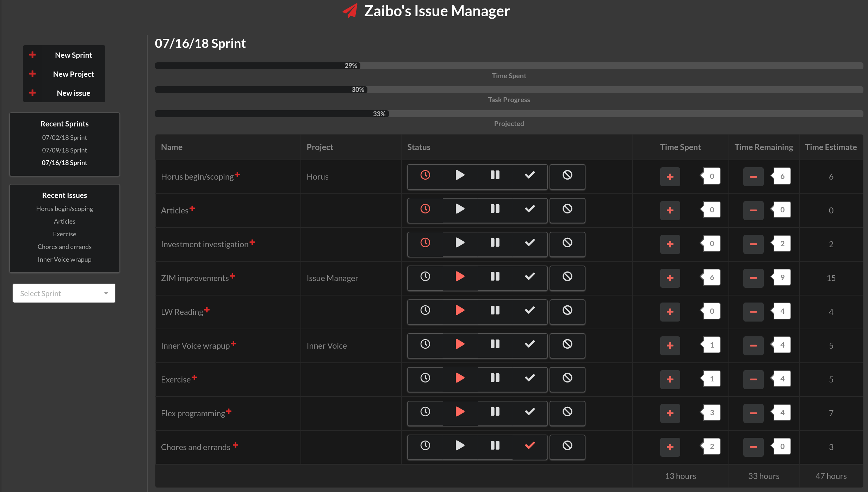Click the New issue button
This screenshot has height=492, width=868.
[73, 93]
